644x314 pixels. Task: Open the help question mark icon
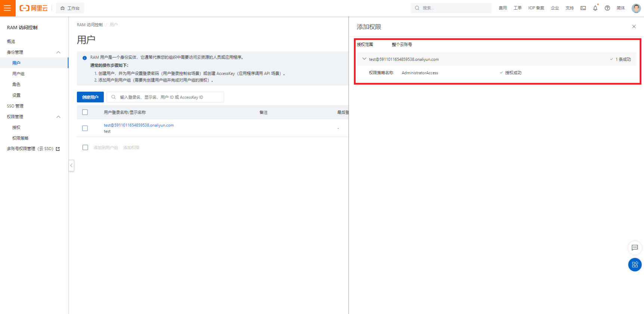coord(607,8)
